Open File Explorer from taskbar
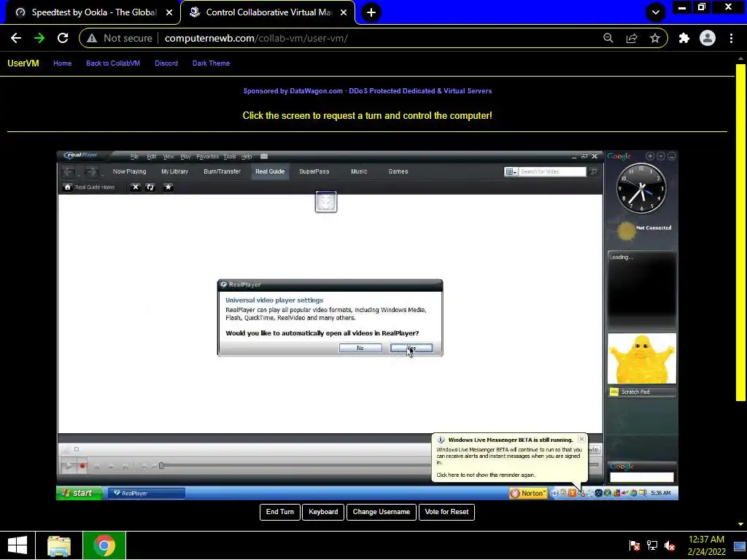 tap(59, 545)
